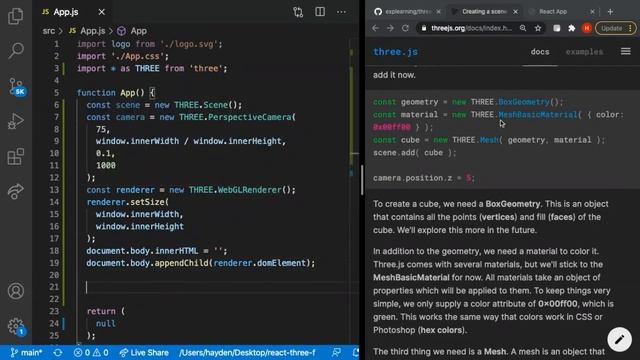This screenshot has width=640, height=360.
Task: Click the /Users/hayden/Desktop path status item
Action: pyautogui.click(x=247, y=352)
